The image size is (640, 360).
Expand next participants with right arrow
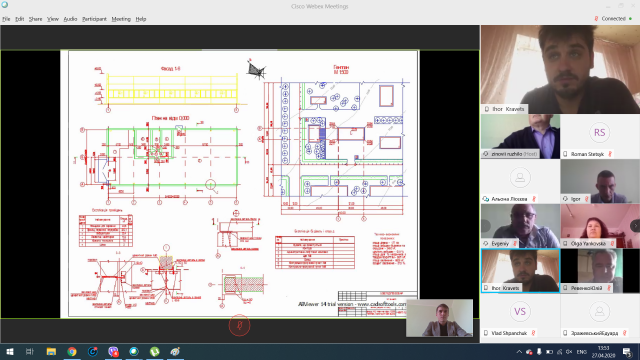click(635, 225)
